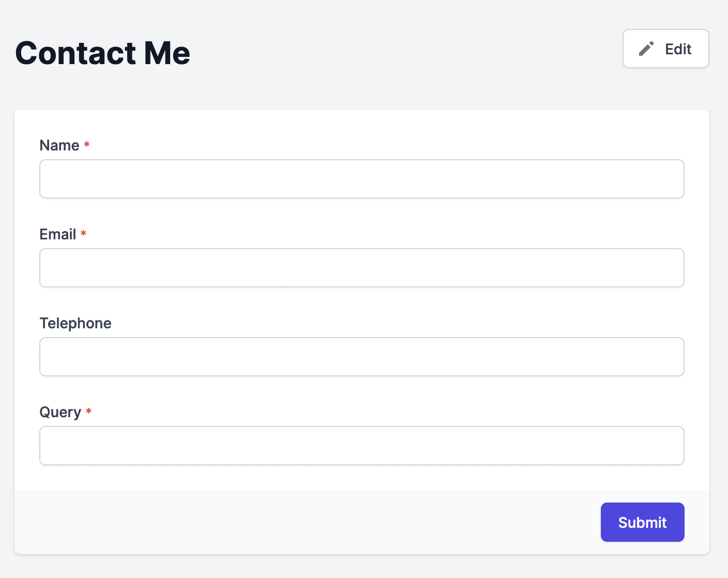Viewport: 728px width, 578px height.
Task: Click into the Query field
Action: pyautogui.click(x=362, y=446)
